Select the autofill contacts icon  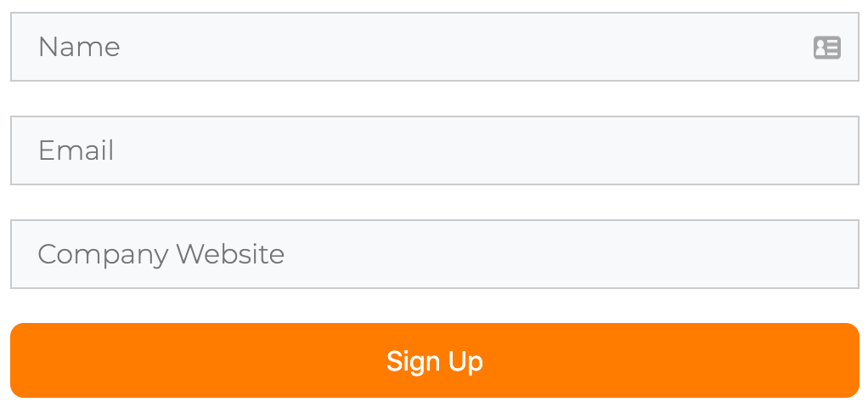point(827,47)
